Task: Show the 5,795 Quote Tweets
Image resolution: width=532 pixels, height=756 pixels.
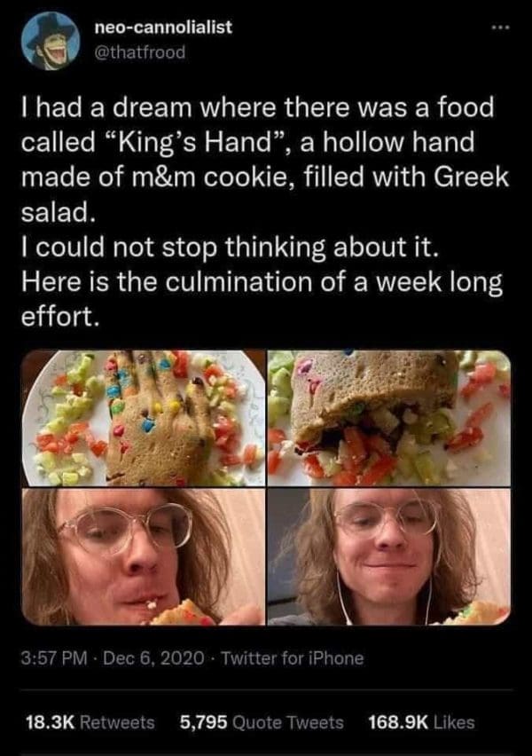Action: coord(262,722)
